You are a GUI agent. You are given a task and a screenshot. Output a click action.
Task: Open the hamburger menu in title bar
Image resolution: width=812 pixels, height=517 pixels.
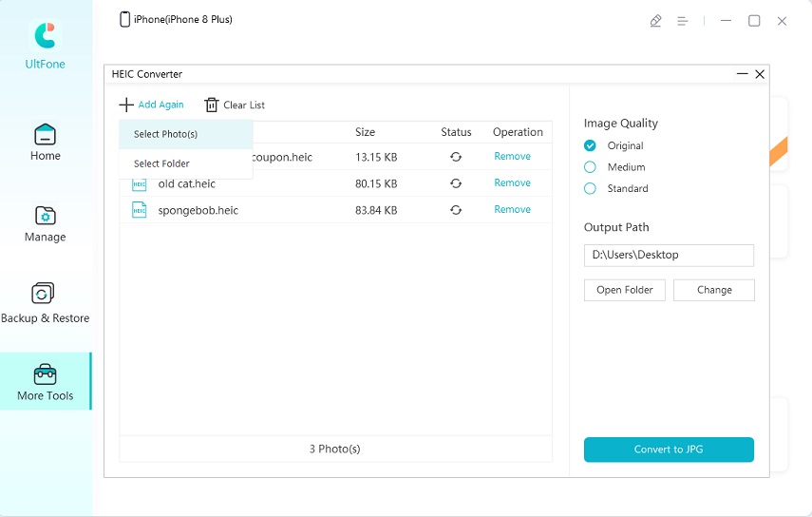(x=682, y=20)
